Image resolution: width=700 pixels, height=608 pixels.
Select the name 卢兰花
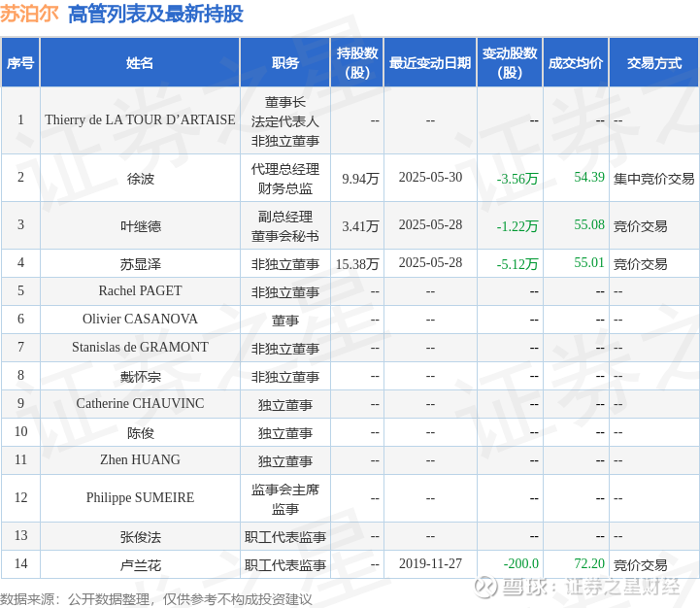[140, 564]
